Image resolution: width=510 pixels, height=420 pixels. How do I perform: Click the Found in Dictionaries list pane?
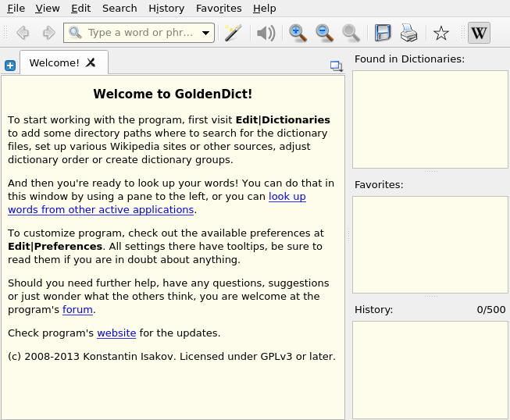pyautogui.click(x=430, y=119)
